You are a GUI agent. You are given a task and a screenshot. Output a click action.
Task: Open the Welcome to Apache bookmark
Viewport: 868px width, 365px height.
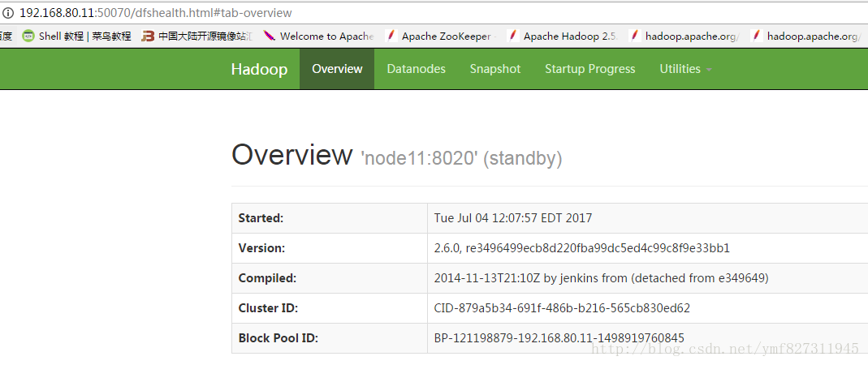click(319, 36)
